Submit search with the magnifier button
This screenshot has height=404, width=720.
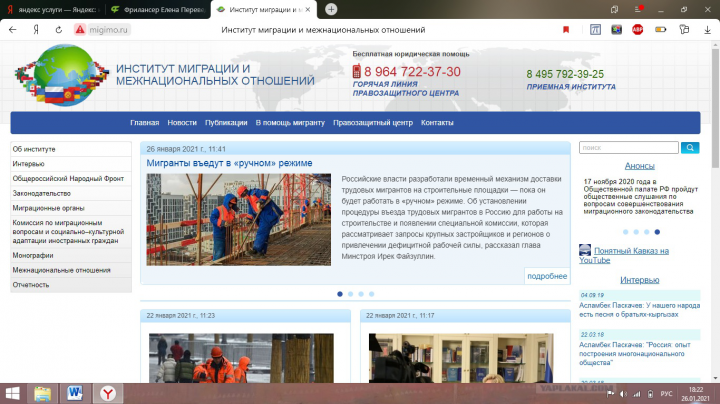690,147
